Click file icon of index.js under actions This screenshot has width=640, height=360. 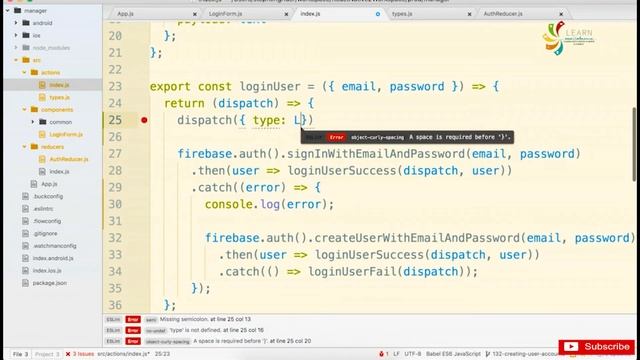pos(42,85)
